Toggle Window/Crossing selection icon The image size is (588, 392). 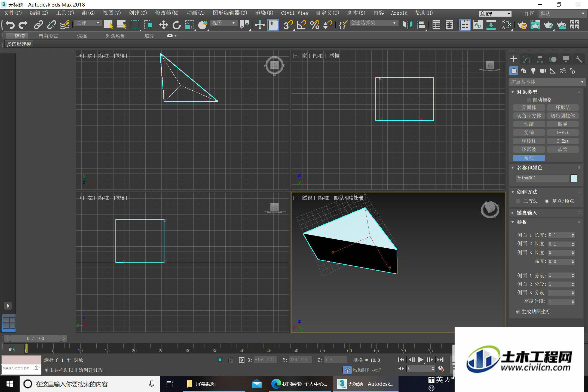(148, 25)
